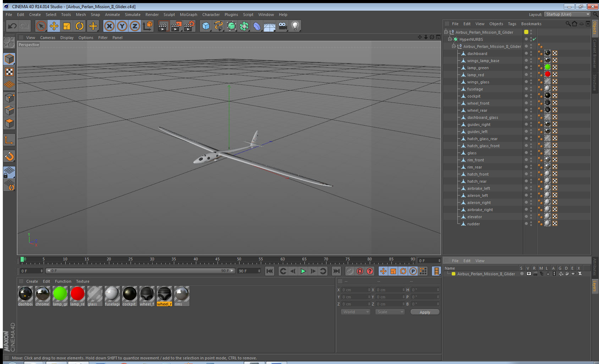Switch to Model mode in left sidebar
The width and height of the screenshot is (599, 364).
tap(9, 59)
